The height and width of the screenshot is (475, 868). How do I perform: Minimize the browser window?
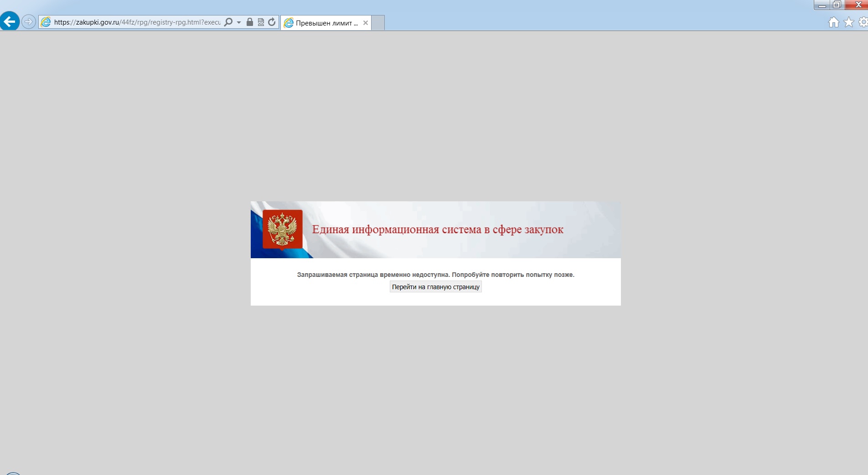(822, 5)
